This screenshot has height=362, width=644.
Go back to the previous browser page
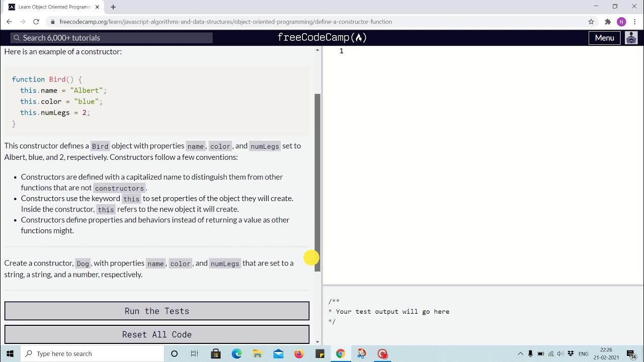[9, 22]
